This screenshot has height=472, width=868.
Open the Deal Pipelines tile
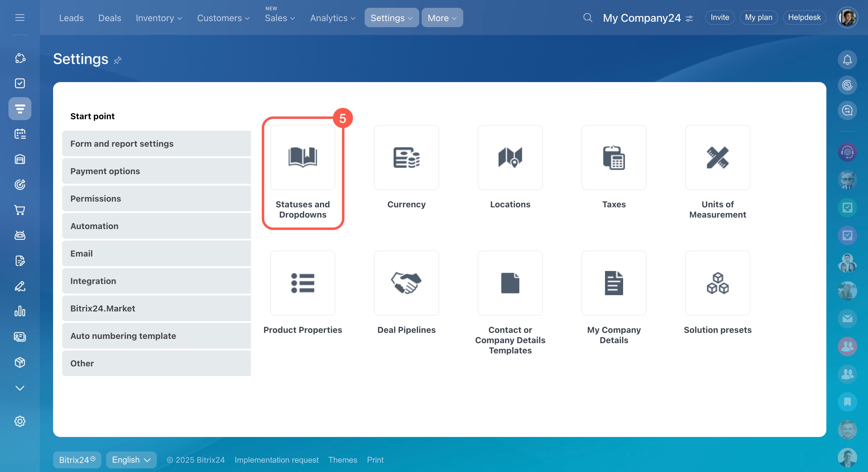pyautogui.click(x=406, y=283)
